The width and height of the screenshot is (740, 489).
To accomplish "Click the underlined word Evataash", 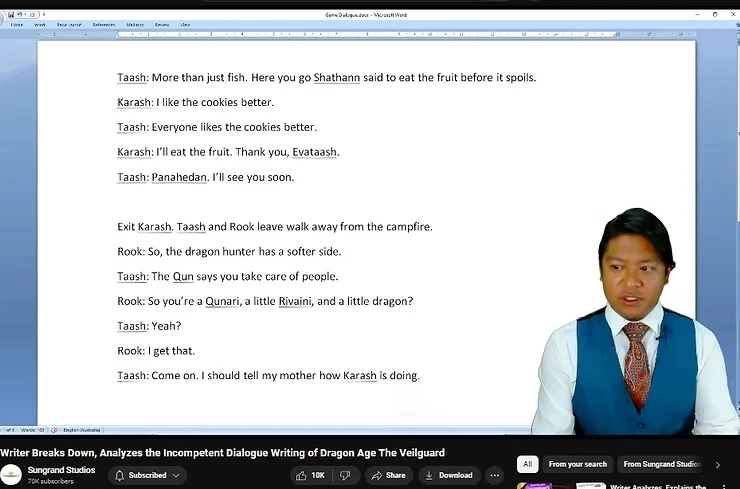I will tap(315, 152).
